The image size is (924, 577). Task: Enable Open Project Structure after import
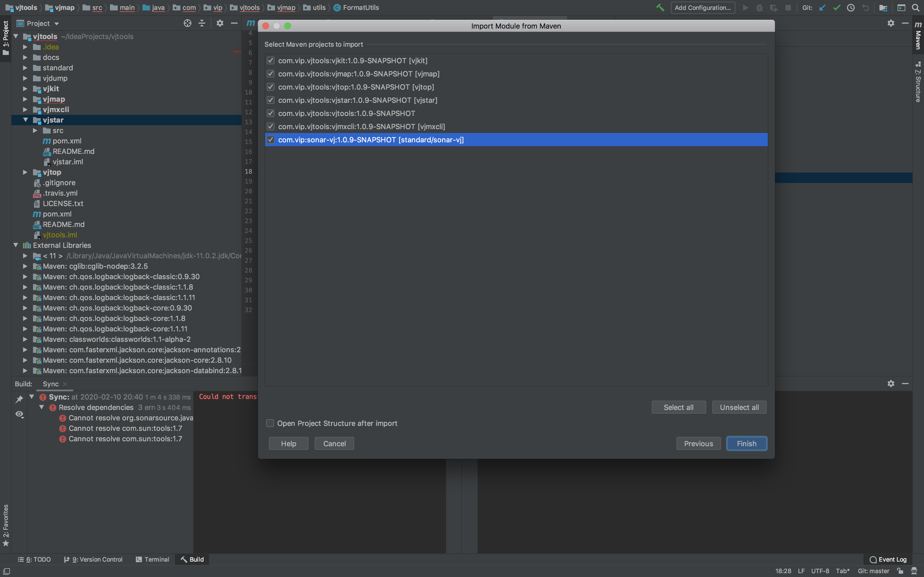tap(270, 423)
